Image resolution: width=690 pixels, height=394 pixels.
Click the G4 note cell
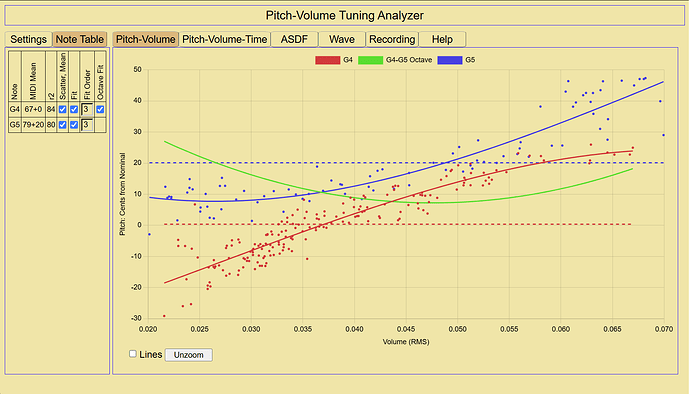point(15,109)
